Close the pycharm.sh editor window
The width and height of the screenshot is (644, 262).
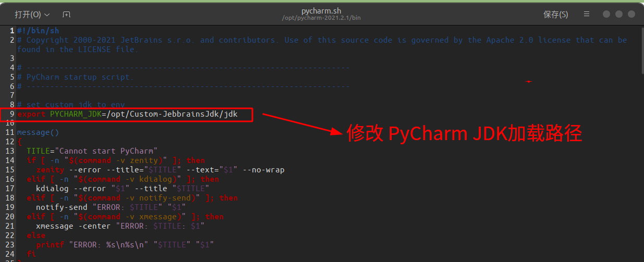click(631, 15)
